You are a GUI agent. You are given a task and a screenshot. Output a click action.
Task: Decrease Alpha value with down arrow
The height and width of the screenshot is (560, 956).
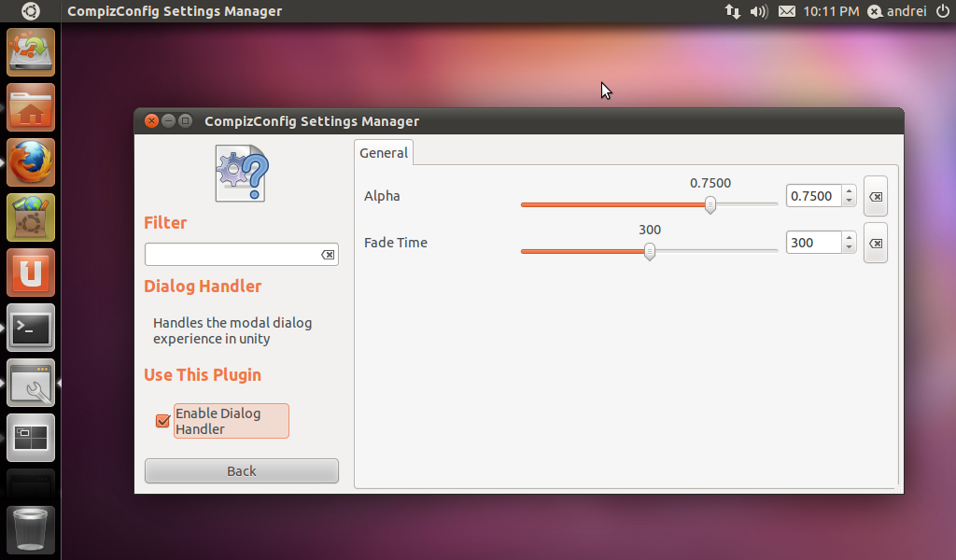click(x=849, y=201)
